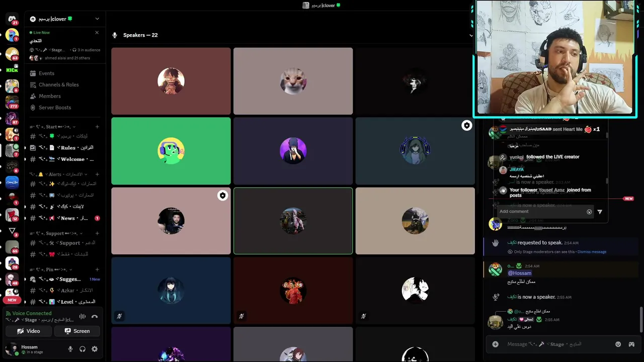Click the raised hand request icon
This screenshot has width=644, height=362.
[496, 243]
